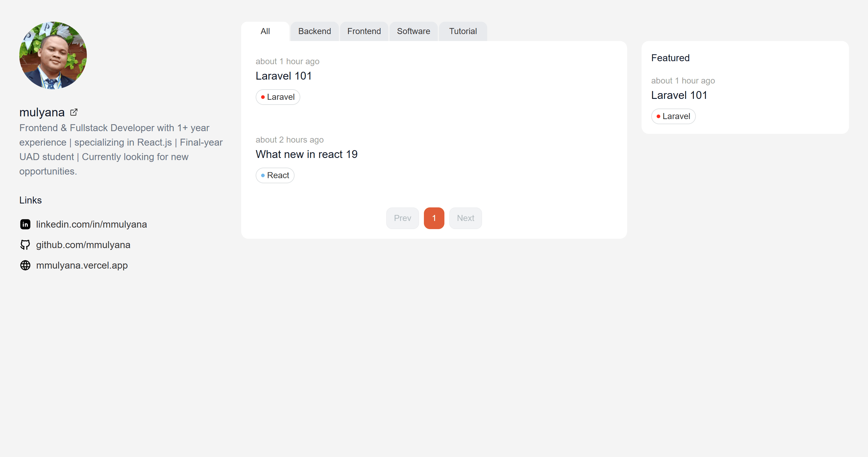
Task: Open the Laravel 101 post in main list
Action: 283,76
